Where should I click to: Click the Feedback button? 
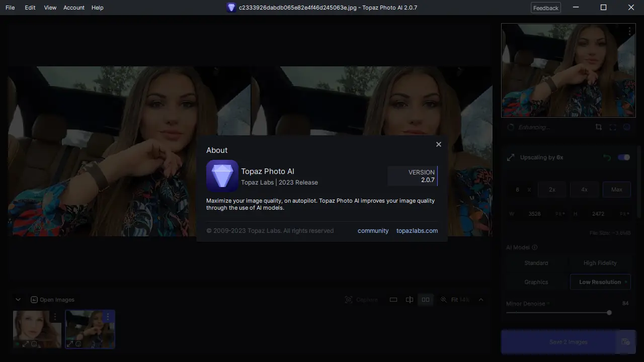coord(546,8)
